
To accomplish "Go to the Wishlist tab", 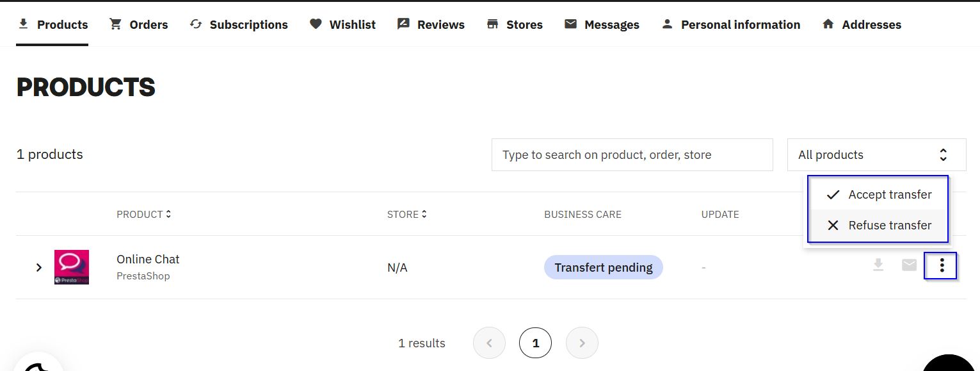I will tap(342, 24).
